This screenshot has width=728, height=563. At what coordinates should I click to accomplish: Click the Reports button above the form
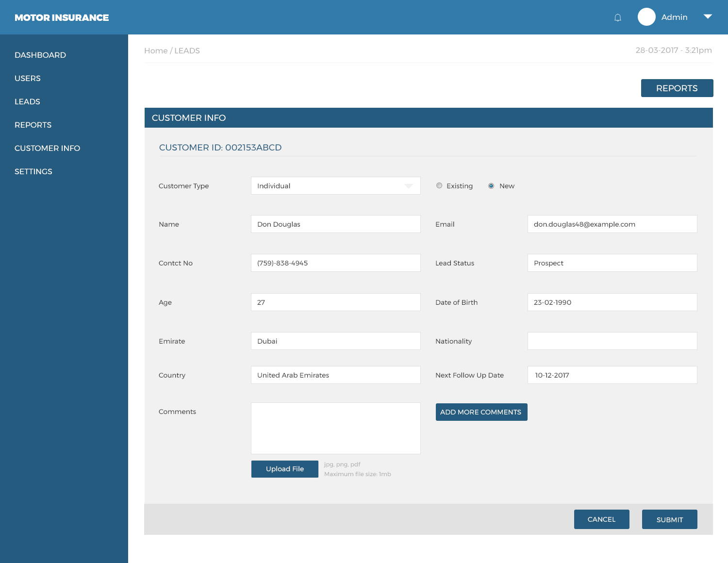[677, 88]
